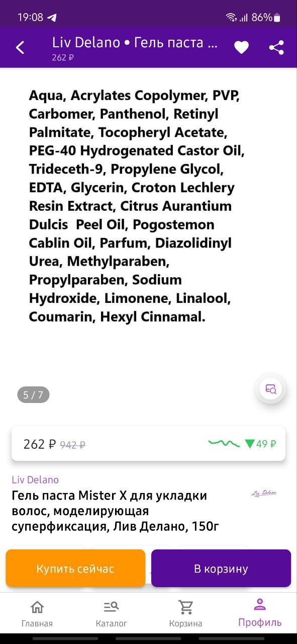Screen dimensions: 297x644
Task: Tap the 5 / 7 image counter badge
Action: pos(33,395)
